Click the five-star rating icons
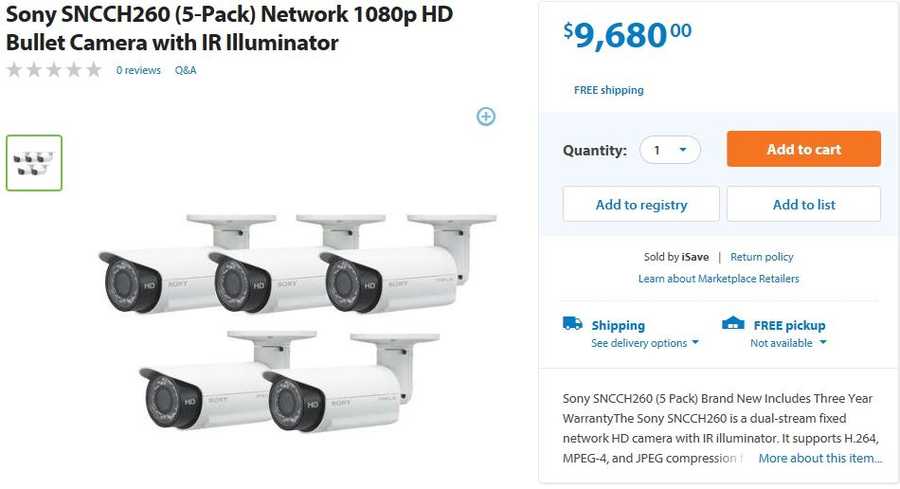The height and width of the screenshot is (489, 900). 54,70
